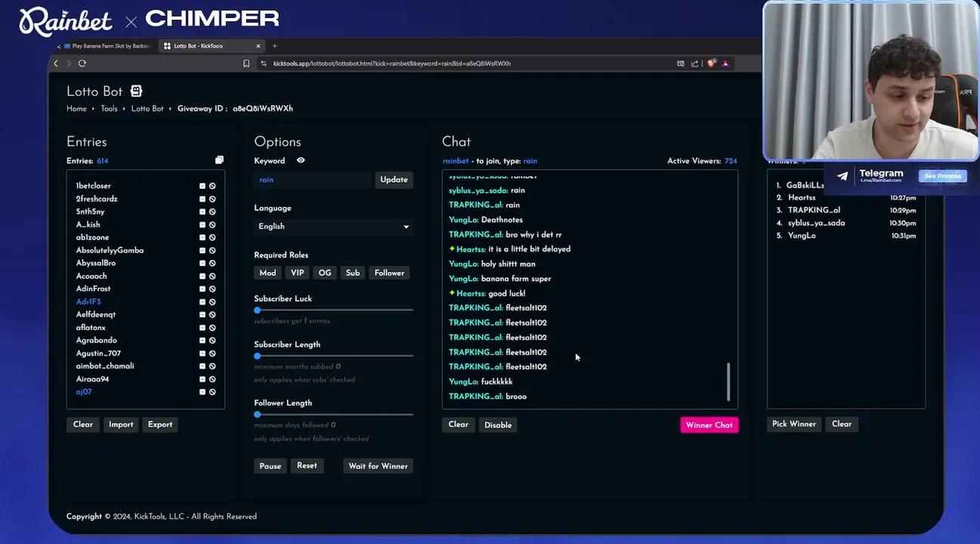
Task: Remove entry A_kish with its minus icon
Action: coord(202,224)
